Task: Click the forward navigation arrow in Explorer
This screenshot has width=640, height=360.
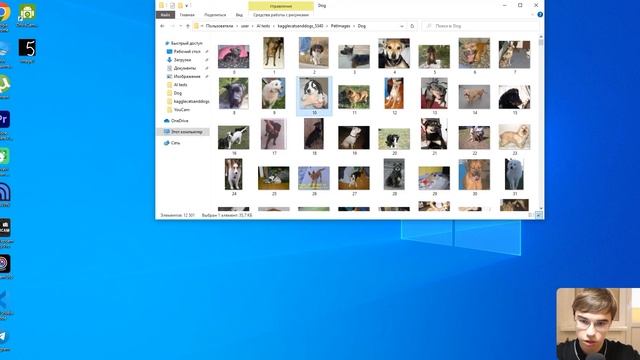Action: coord(172,26)
